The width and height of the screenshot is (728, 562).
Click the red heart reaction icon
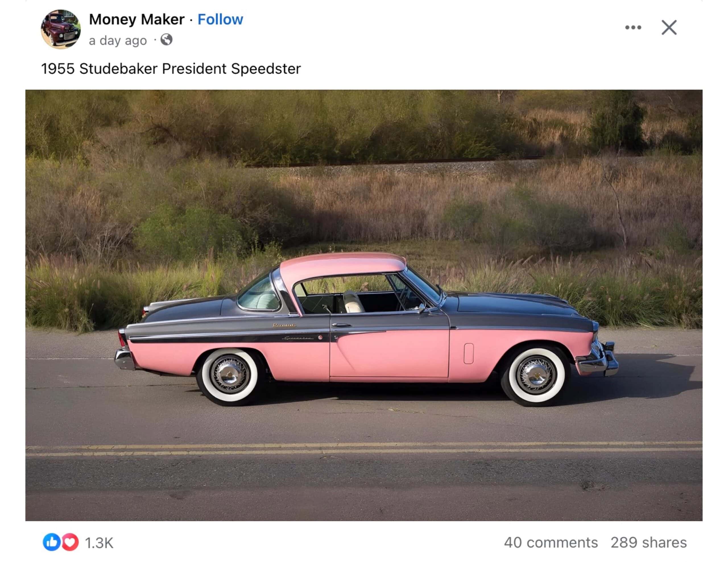coord(70,542)
